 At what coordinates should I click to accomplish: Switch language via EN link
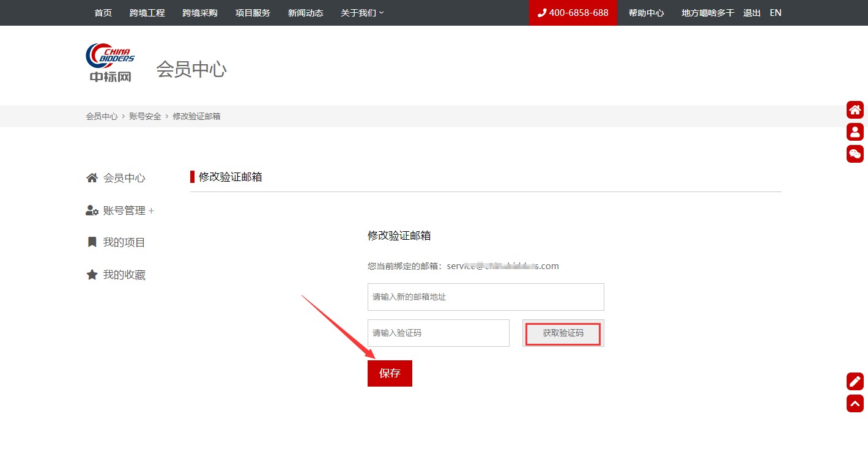pyautogui.click(x=775, y=13)
